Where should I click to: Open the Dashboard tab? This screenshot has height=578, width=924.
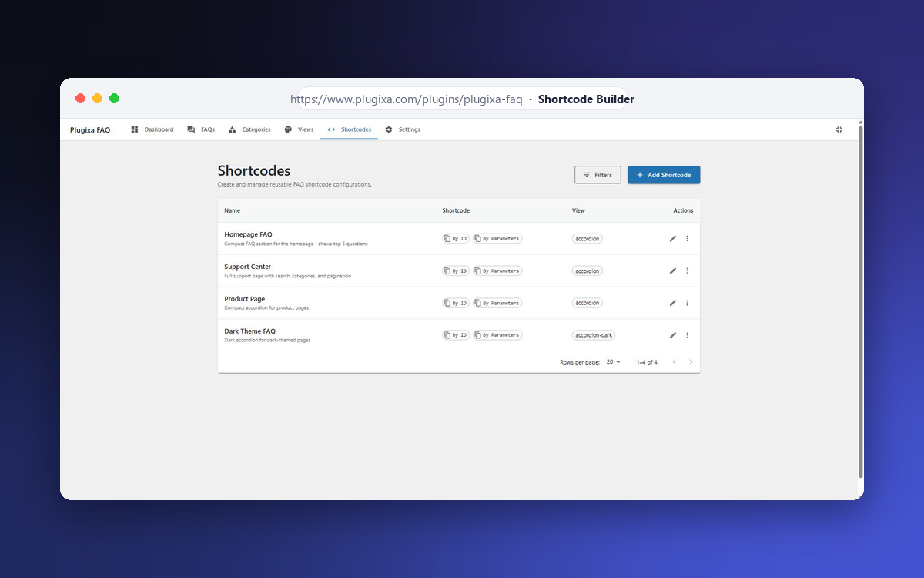(152, 129)
